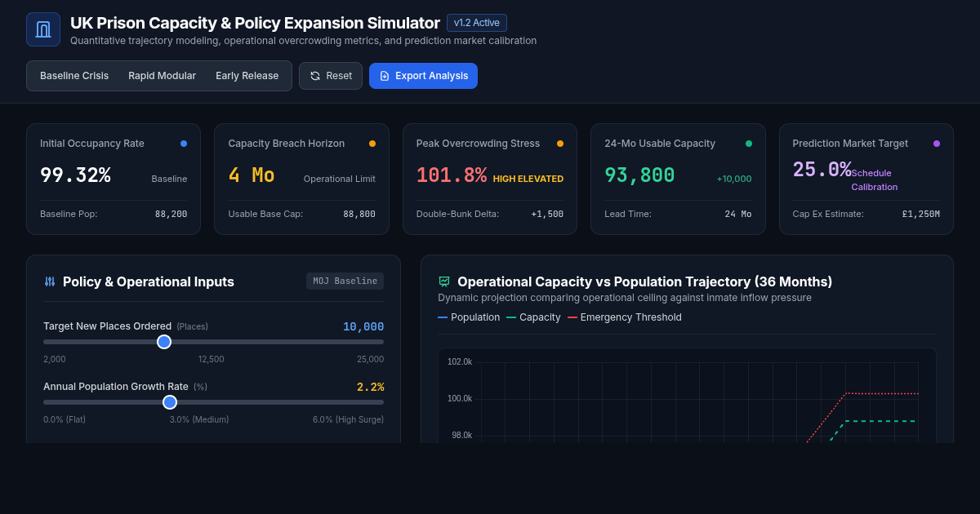Toggle the Population legend series
This screenshot has height=514, width=980.
tap(469, 317)
